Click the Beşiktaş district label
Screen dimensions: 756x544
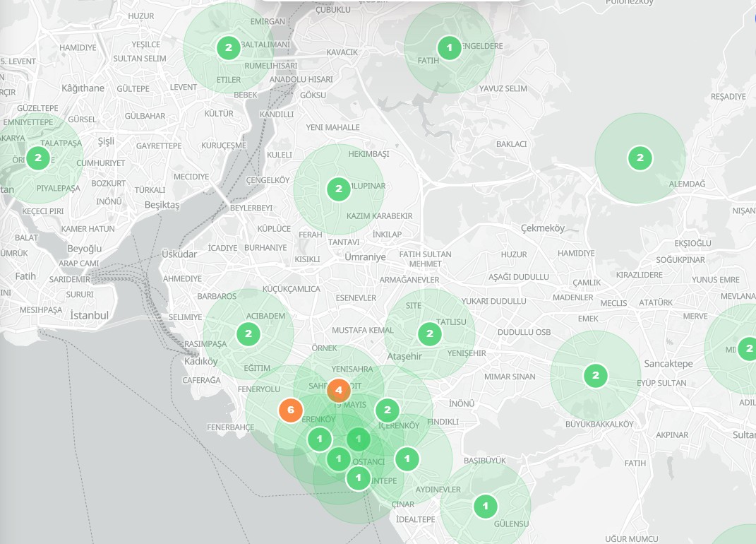162,205
